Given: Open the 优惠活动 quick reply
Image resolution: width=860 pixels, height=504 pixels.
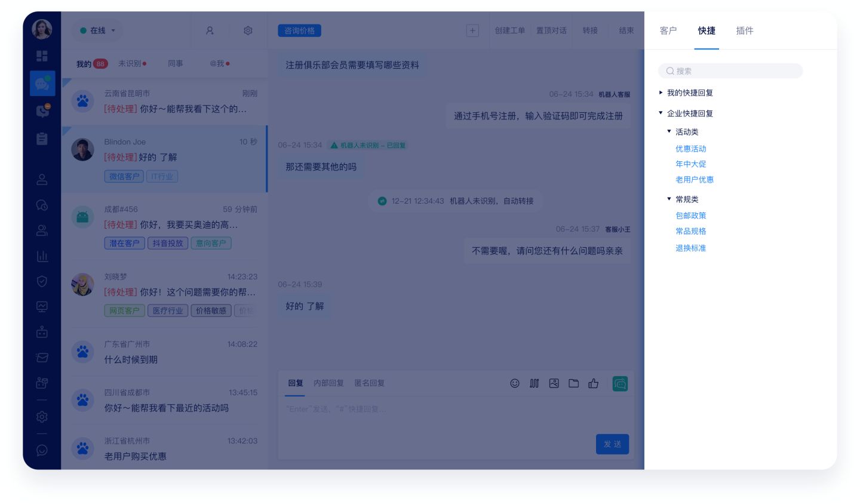Looking at the screenshot, I should (x=691, y=149).
